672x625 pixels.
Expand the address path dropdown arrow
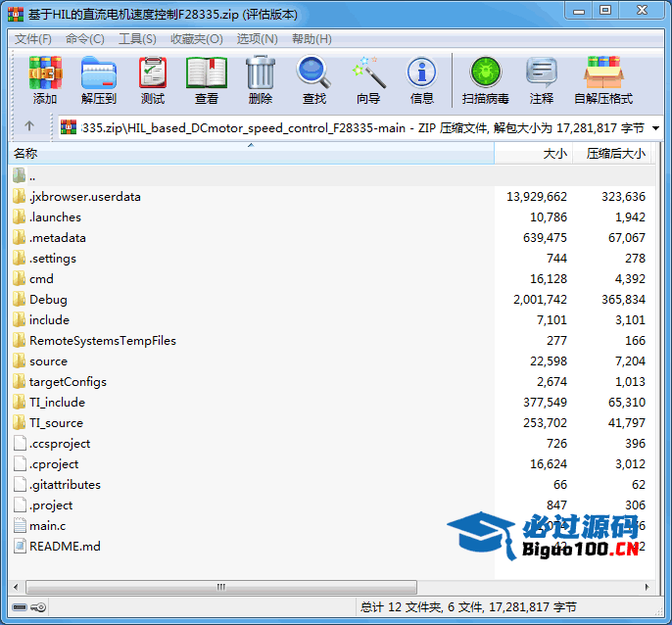(655, 127)
